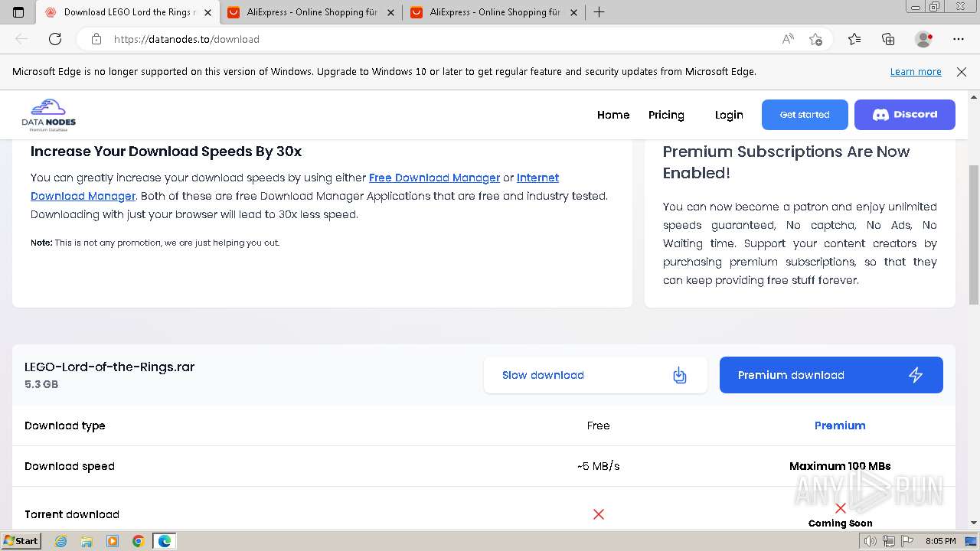Click the browser back arrow
Image resolution: width=980 pixels, height=551 pixels.
click(21, 39)
